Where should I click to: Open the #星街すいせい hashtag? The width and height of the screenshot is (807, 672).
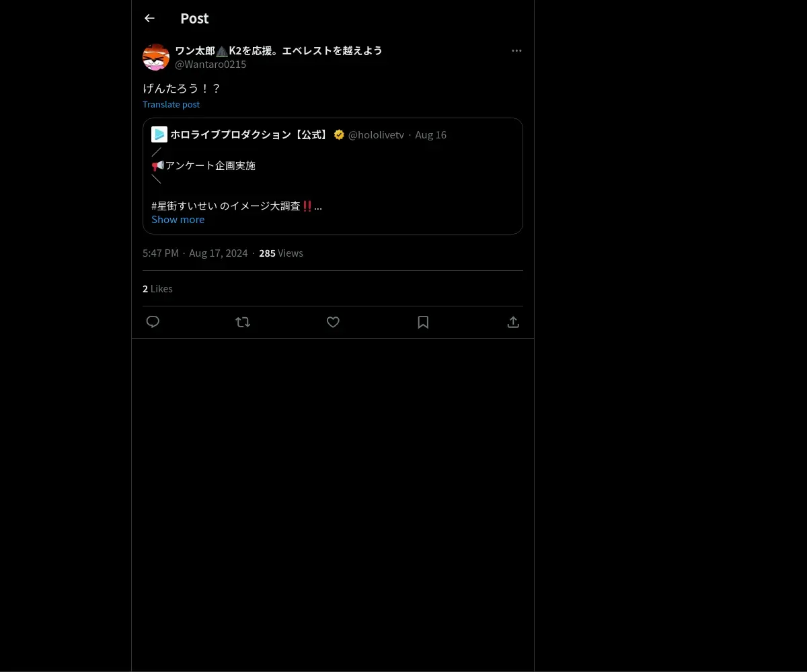184,206
